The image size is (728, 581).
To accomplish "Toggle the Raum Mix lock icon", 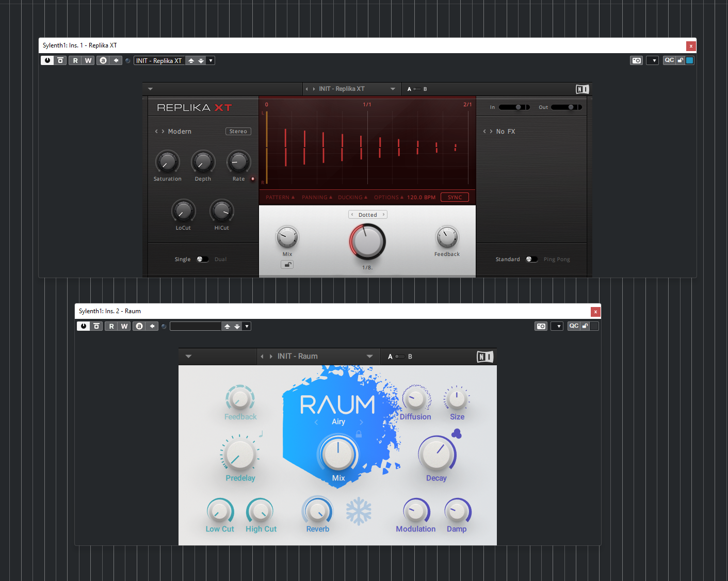I will coord(359,434).
